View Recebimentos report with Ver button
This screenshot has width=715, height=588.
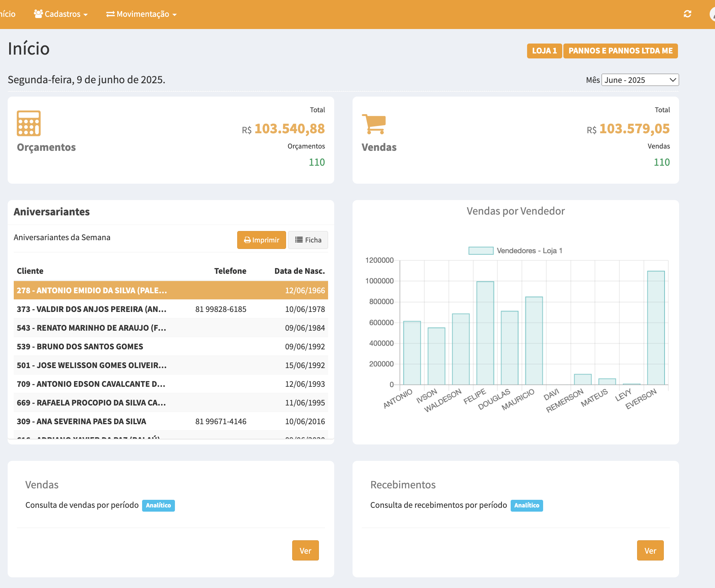click(650, 551)
